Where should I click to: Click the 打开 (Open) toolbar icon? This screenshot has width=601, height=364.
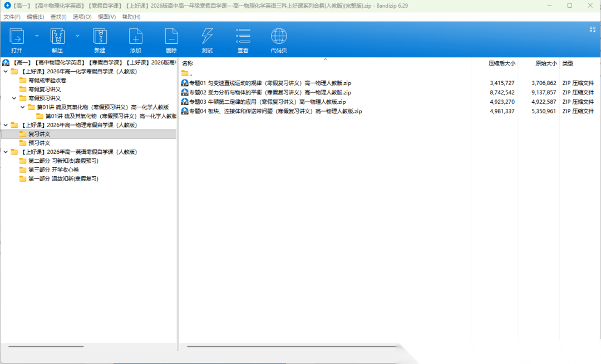point(17,37)
